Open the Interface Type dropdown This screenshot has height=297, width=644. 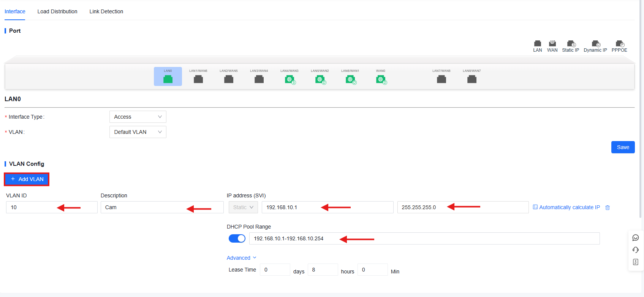coord(138,117)
